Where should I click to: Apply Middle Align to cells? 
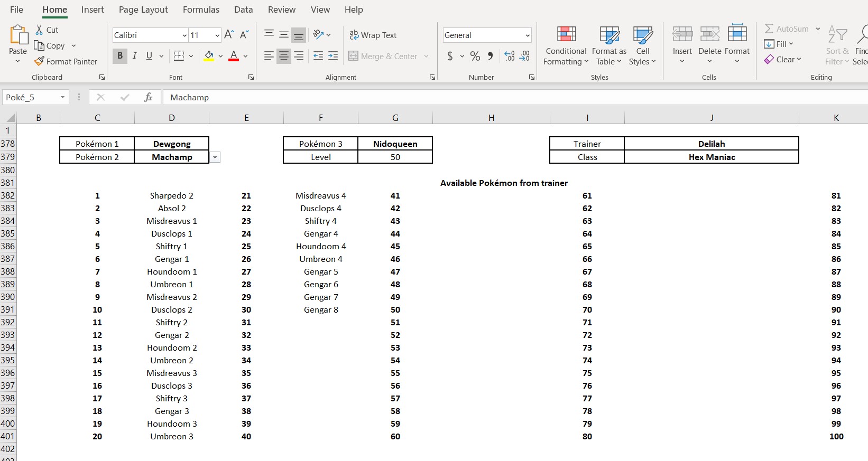(x=284, y=35)
